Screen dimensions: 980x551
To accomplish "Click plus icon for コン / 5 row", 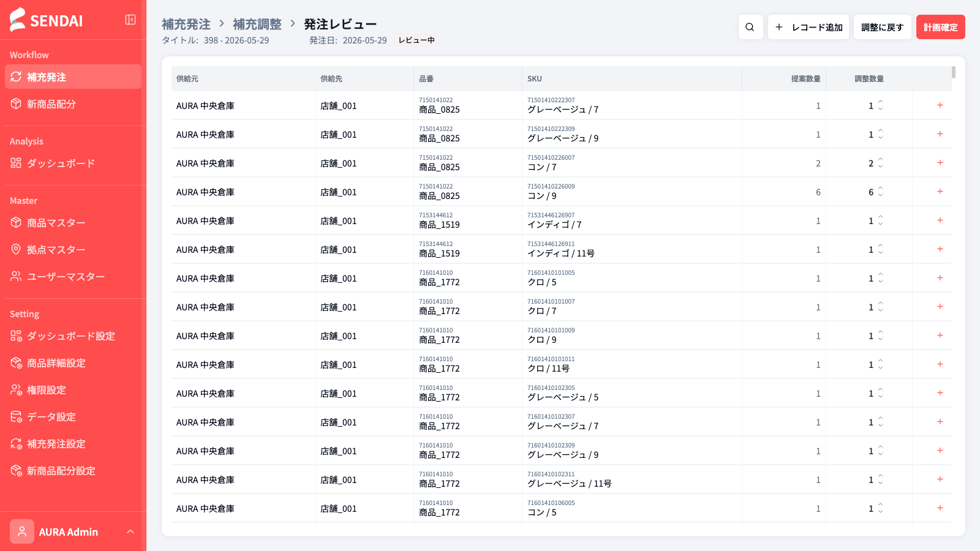I will pyautogui.click(x=940, y=508).
